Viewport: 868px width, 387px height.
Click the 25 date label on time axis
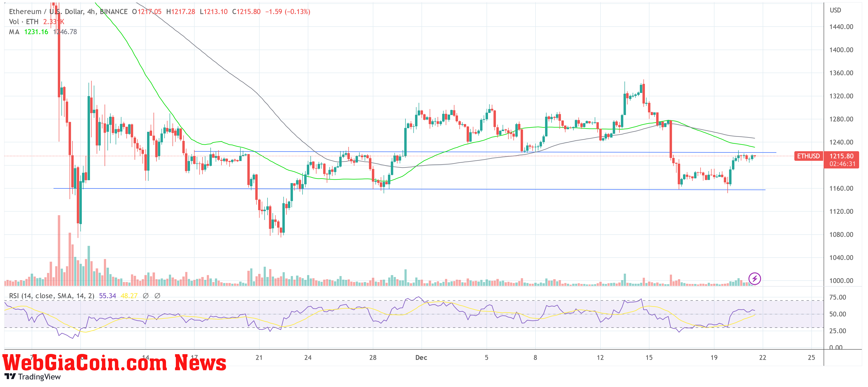click(x=811, y=358)
